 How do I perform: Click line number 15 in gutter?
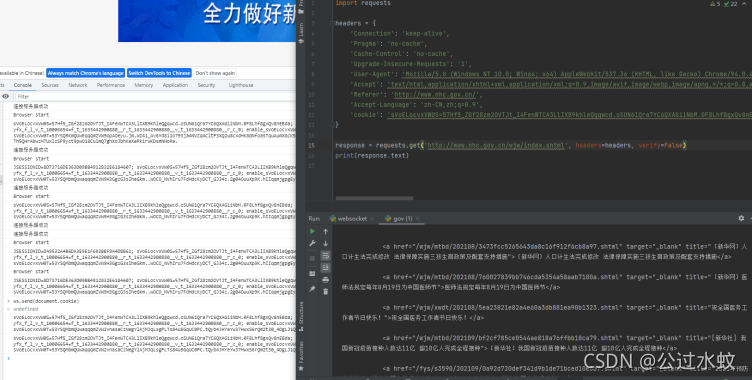click(312, 145)
